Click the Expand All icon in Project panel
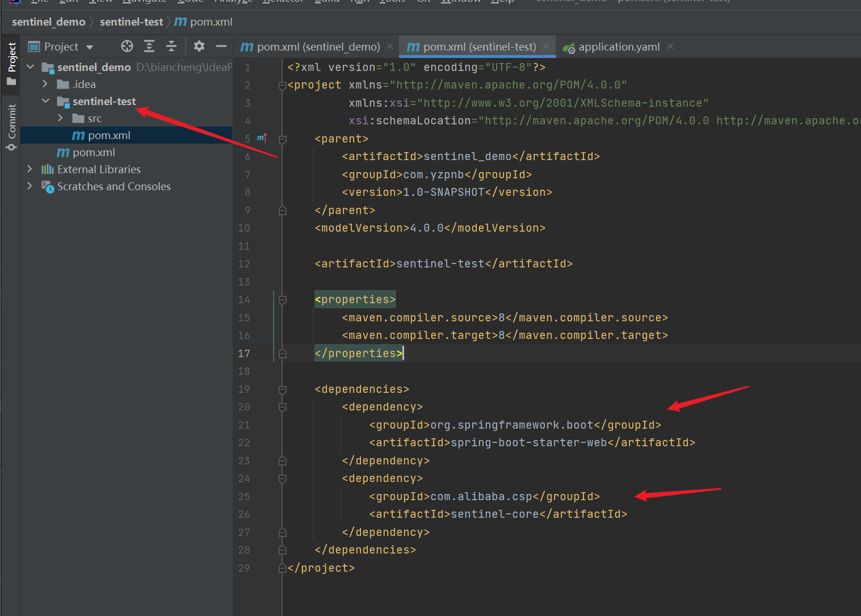The height and width of the screenshot is (616, 861). point(149,47)
